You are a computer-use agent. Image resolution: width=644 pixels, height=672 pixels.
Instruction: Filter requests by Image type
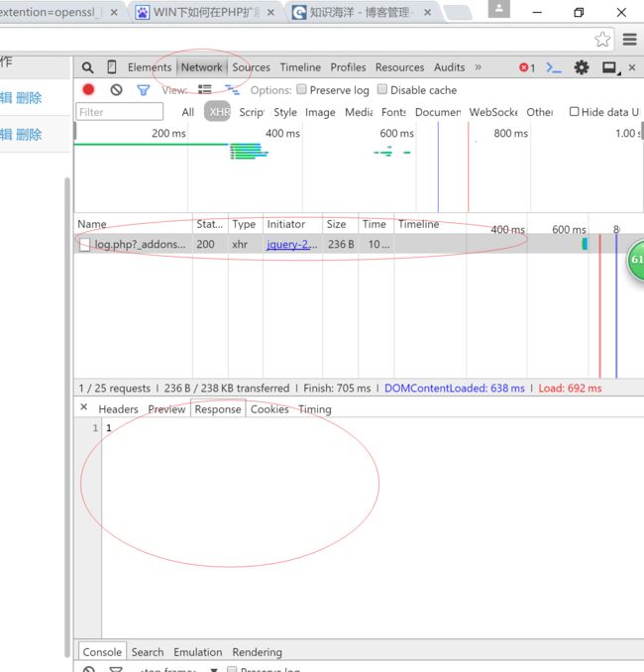[x=320, y=112]
